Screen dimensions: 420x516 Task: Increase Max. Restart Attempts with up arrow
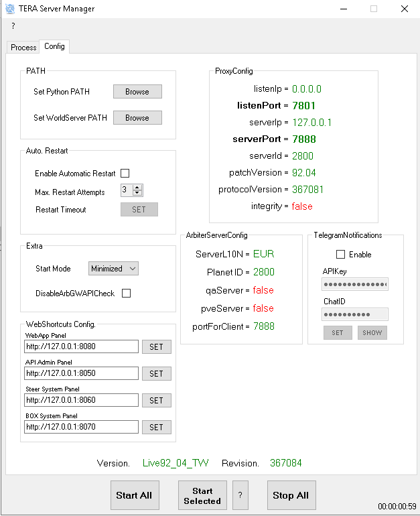pyautogui.click(x=137, y=187)
